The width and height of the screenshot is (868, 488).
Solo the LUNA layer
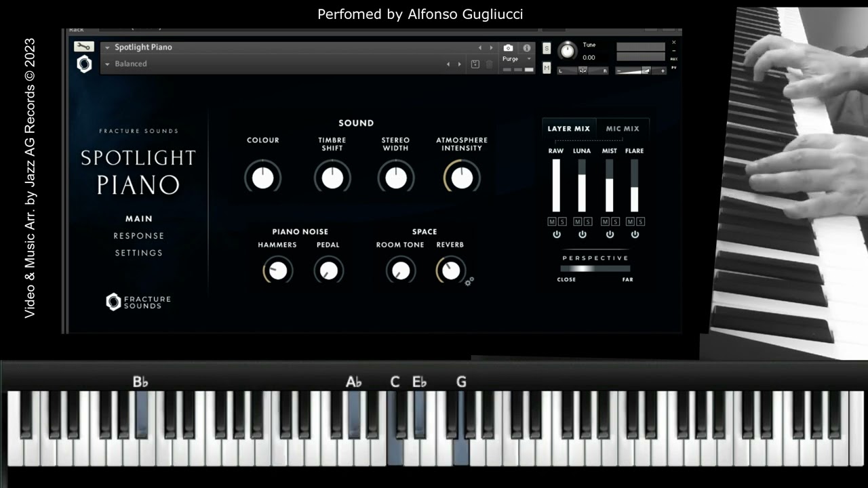pos(587,222)
